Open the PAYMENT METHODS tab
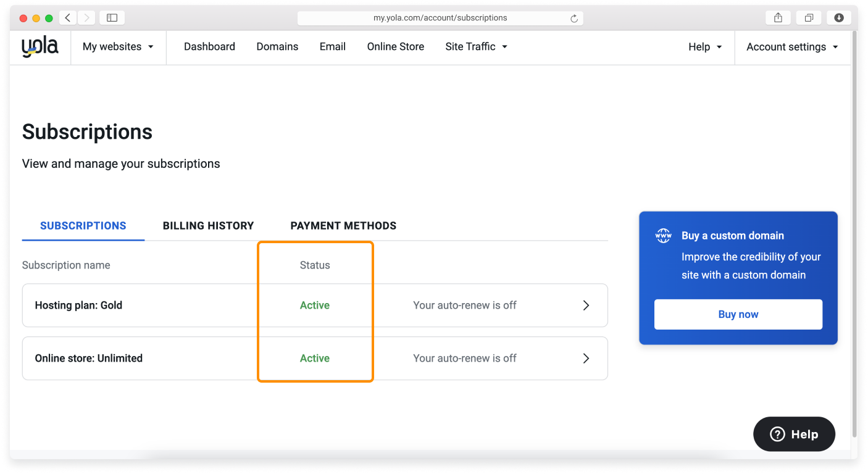Screen dimensions: 868x474 (343, 225)
